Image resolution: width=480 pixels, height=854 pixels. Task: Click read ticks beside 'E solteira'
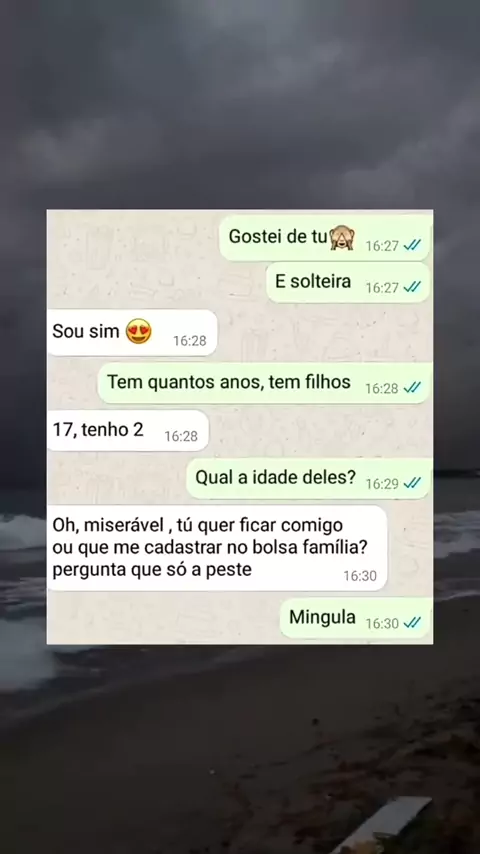pyautogui.click(x=412, y=287)
